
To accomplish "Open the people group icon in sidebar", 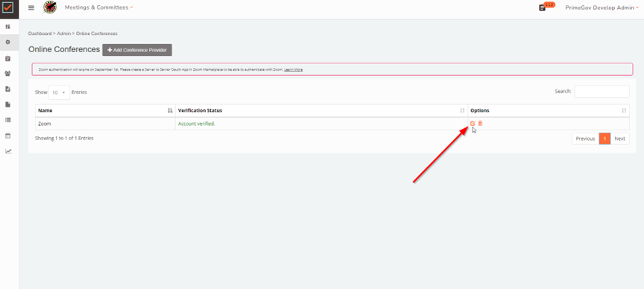I will tap(7, 74).
